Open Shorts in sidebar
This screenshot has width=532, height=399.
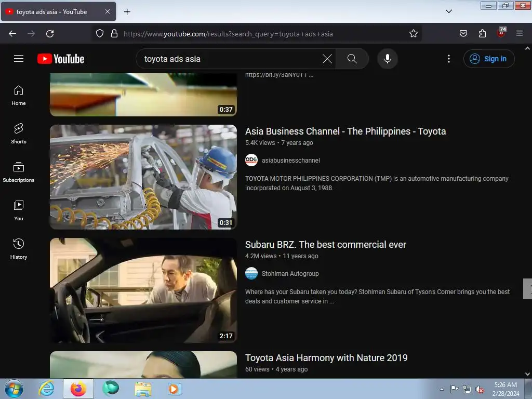tap(19, 134)
